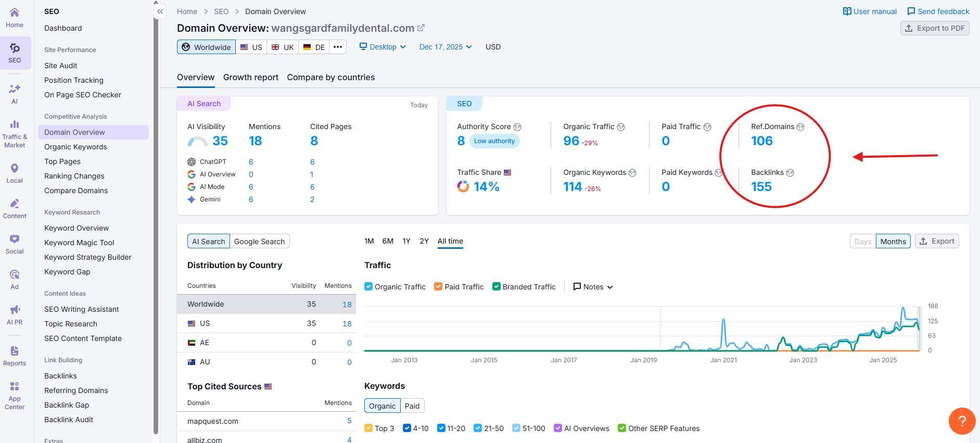Viewport: 980px width, 443px height.
Task: Click the Ref.Domains value 106
Action: click(x=762, y=141)
